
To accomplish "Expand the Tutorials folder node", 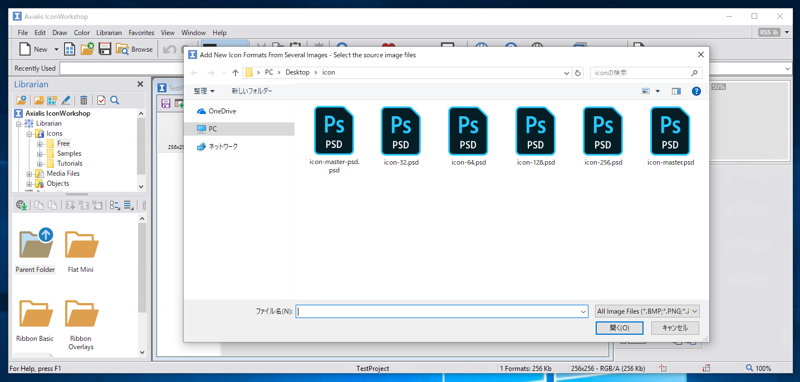I will tap(39, 164).
